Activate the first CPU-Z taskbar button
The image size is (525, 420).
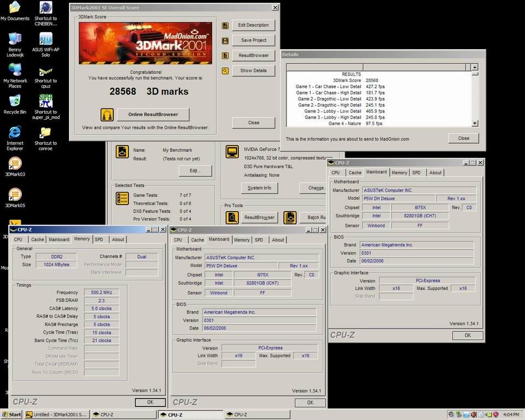[123, 415]
